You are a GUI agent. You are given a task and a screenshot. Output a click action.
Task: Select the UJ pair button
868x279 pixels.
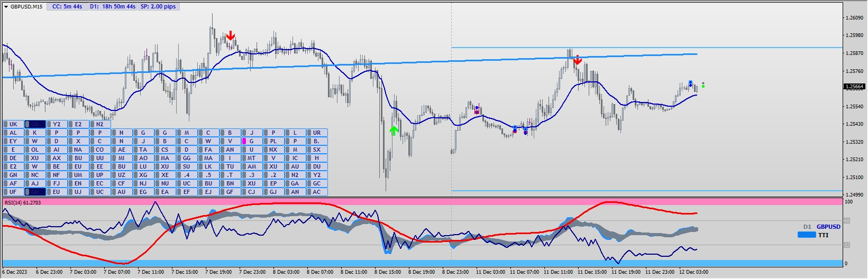(78, 192)
